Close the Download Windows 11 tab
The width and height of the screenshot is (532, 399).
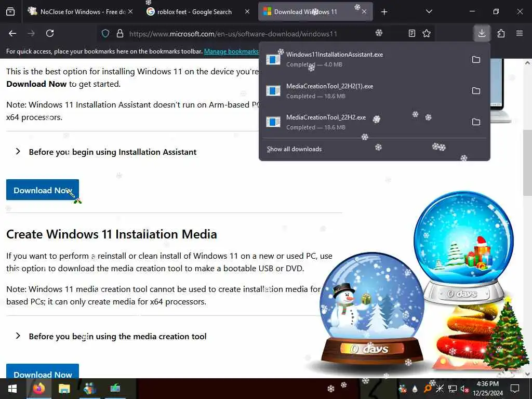[364, 11]
